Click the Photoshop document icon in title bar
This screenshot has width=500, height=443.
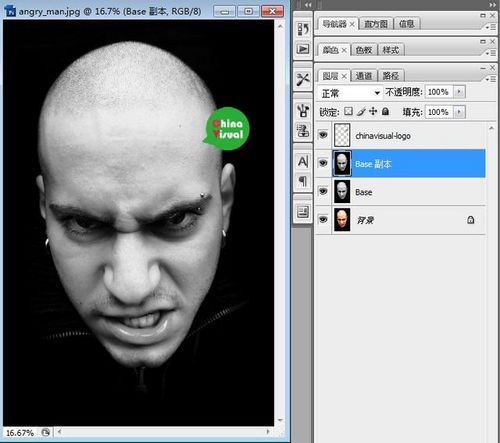pos(10,11)
